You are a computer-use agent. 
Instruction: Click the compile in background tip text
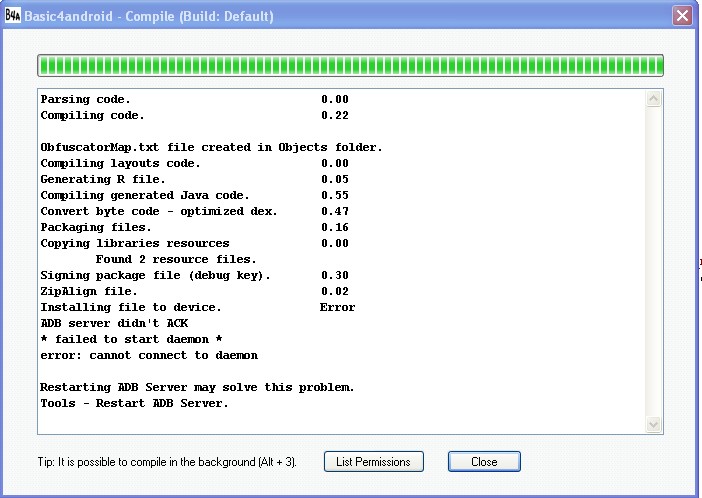coord(167,462)
